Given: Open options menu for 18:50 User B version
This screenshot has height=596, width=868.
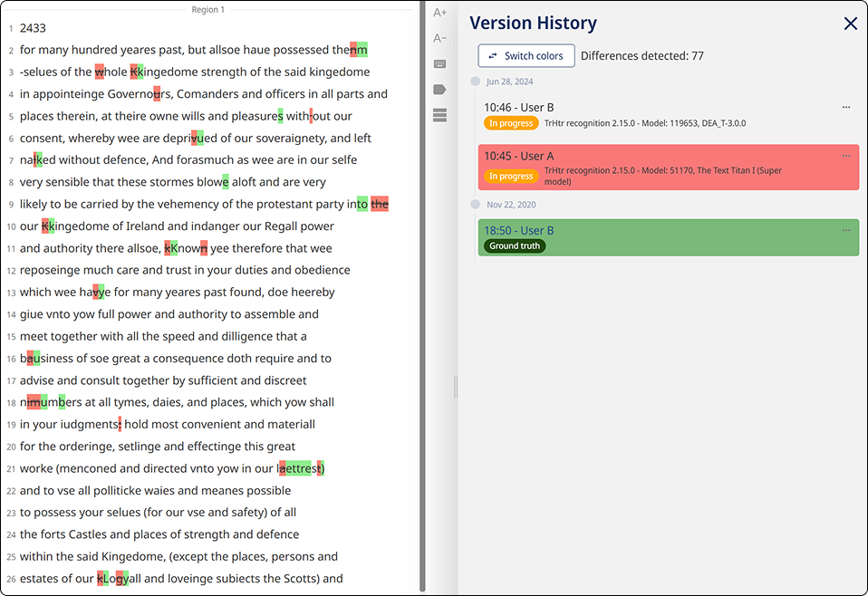Looking at the screenshot, I should (846, 230).
